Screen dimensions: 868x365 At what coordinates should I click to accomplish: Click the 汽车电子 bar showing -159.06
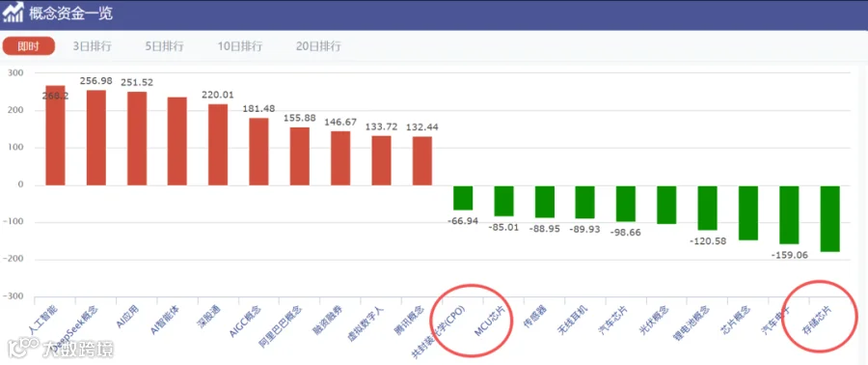point(789,215)
